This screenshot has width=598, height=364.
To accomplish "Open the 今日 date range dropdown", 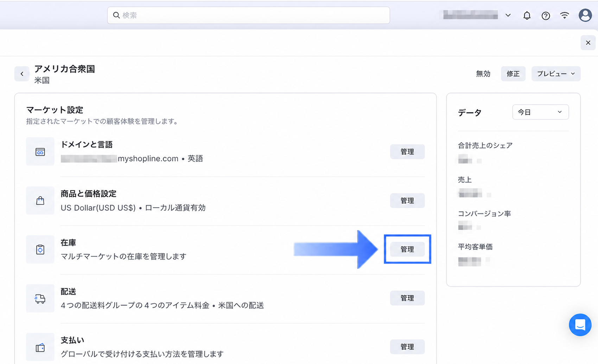I will pyautogui.click(x=540, y=112).
